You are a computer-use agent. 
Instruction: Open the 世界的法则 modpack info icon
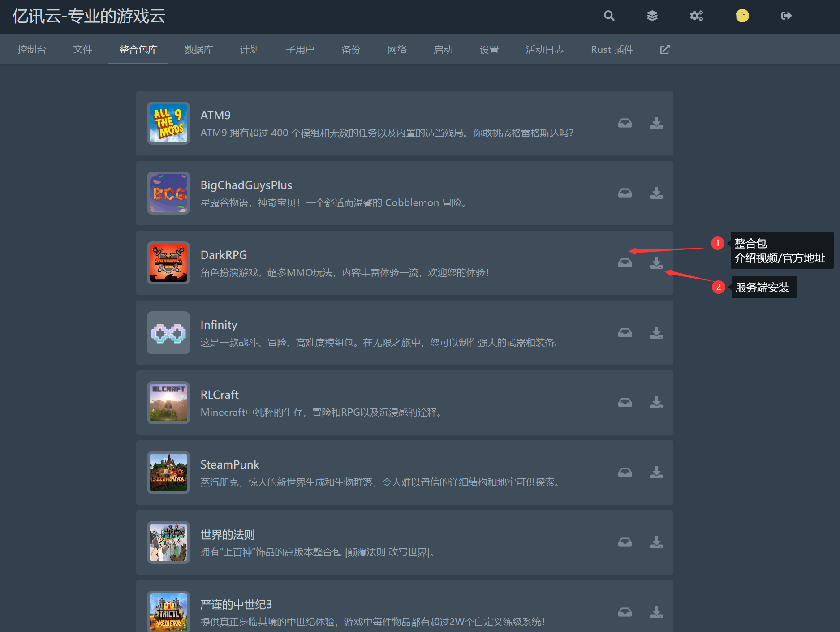(x=625, y=542)
